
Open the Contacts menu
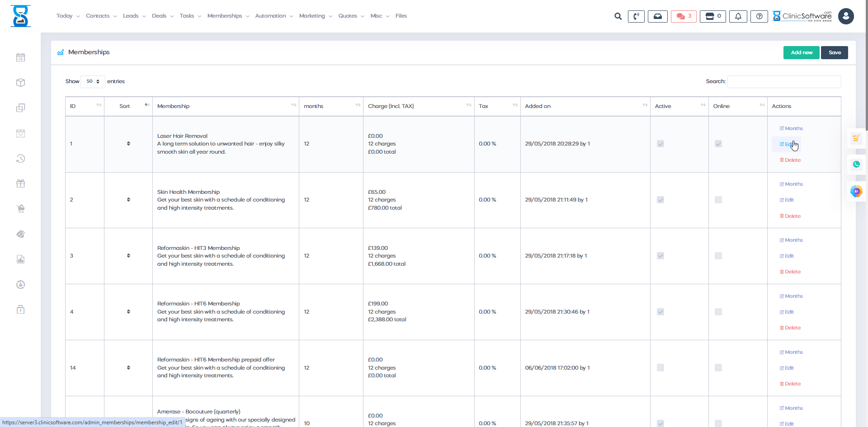(101, 16)
